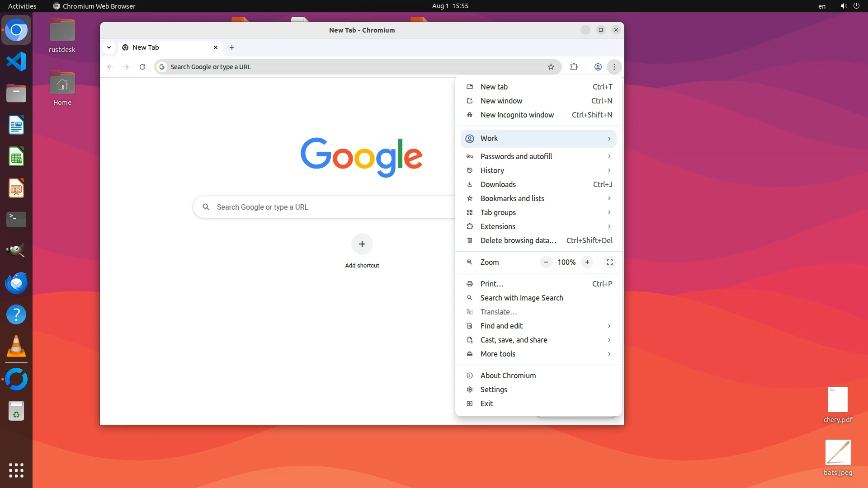Open the Extensions puzzle-piece toolbar icon
The height and width of the screenshot is (488, 868).
(x=574, y=67)
